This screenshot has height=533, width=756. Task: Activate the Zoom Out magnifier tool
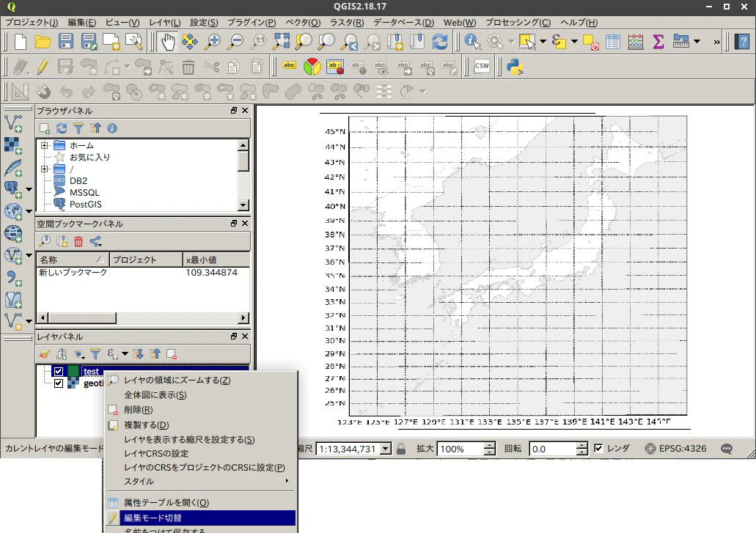[235, 42]
